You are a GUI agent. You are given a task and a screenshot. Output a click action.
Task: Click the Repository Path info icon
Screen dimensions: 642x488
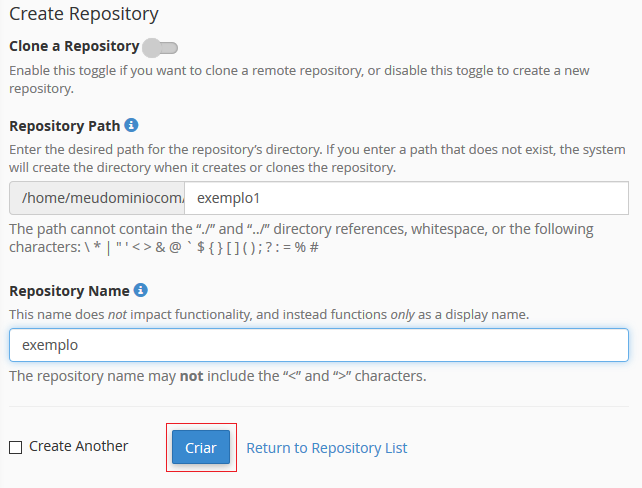[x=132, y=126]
